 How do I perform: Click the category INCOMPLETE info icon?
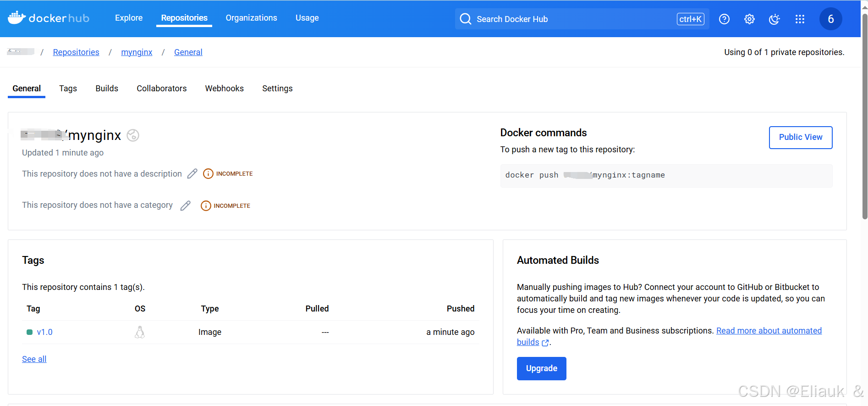(x=206, y=206)
